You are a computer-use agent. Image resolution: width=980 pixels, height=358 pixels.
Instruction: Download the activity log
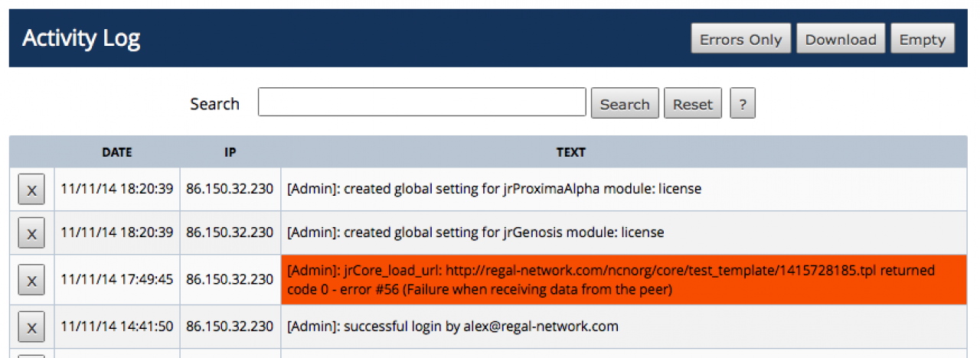tap(841, 40)
